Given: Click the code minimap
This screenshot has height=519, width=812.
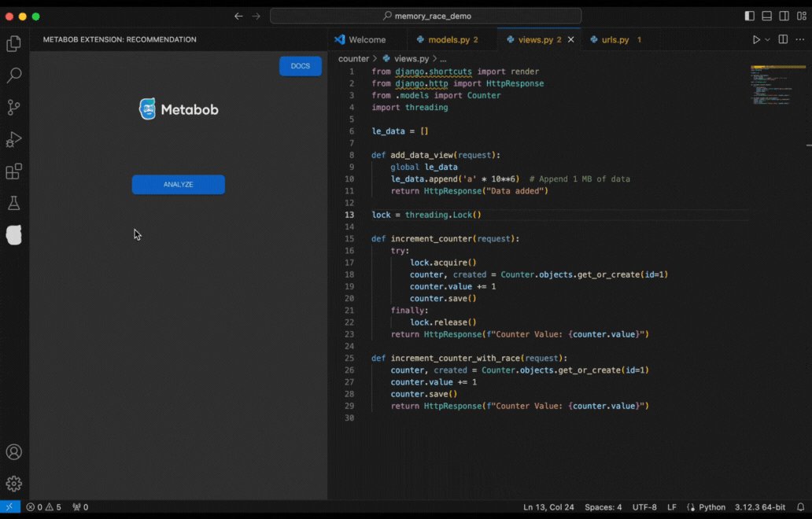Looking at the screenshot, I should pyautogui.click(x=777, y=84).
